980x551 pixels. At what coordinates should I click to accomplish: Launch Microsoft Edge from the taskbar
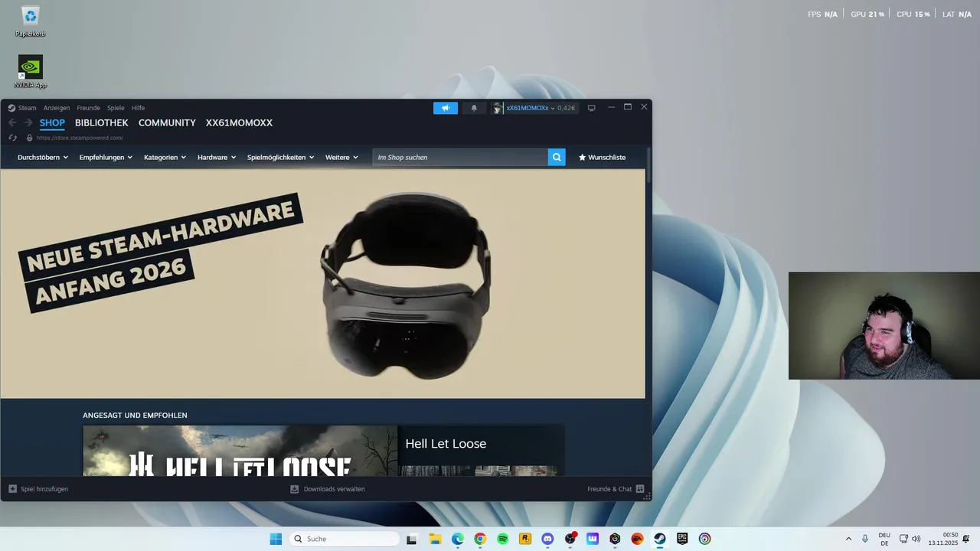click(457, 539)
